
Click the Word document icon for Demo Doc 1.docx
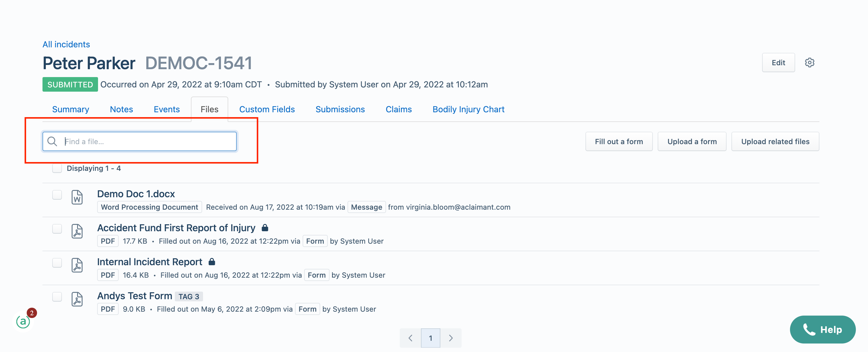[77, 197]
